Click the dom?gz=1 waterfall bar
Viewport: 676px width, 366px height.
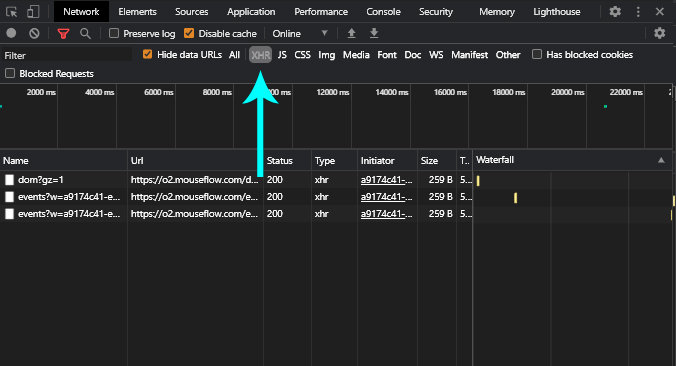(x=478, y=181)
